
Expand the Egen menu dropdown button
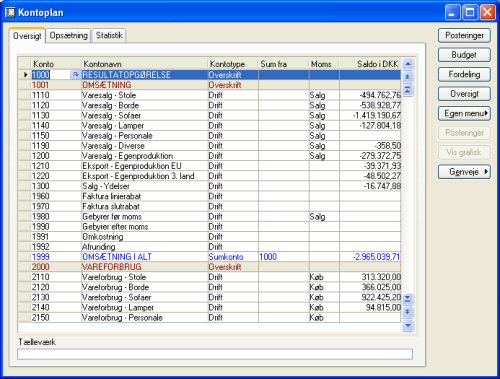tap(464, 113)
